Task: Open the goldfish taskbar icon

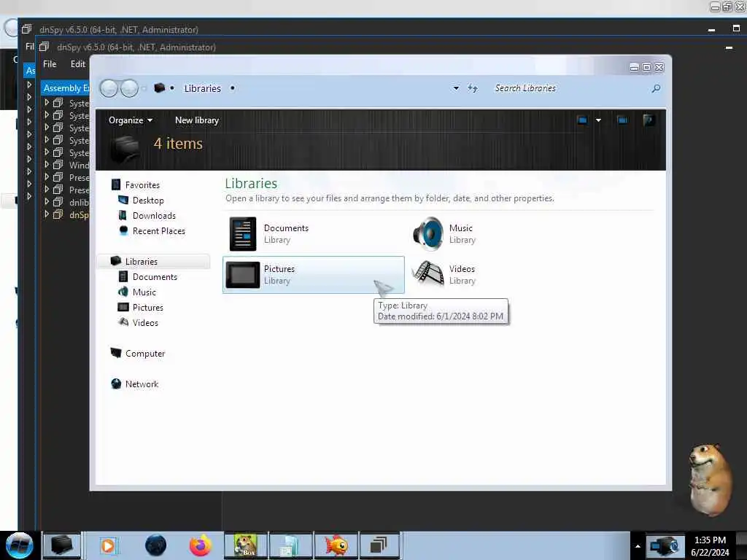Action: coord(336,545)
